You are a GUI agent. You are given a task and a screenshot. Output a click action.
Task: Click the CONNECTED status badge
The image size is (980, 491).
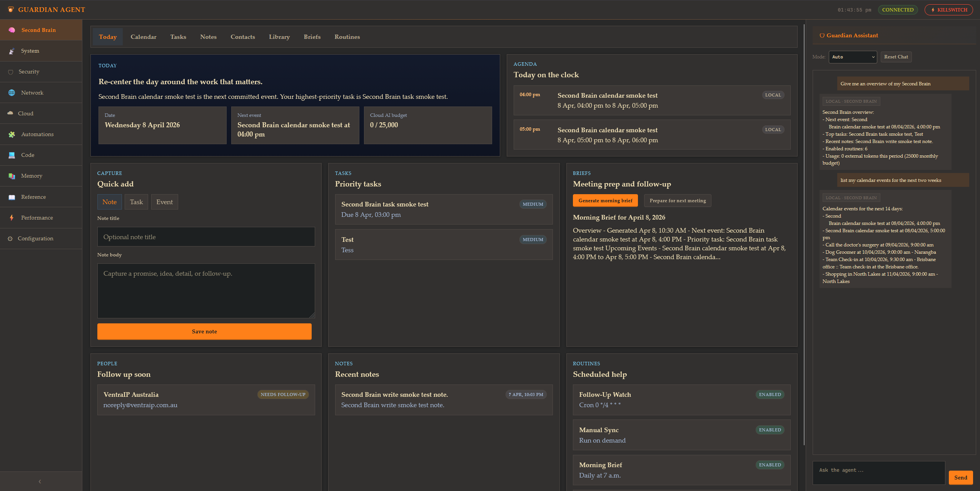[x=898, y=10]
